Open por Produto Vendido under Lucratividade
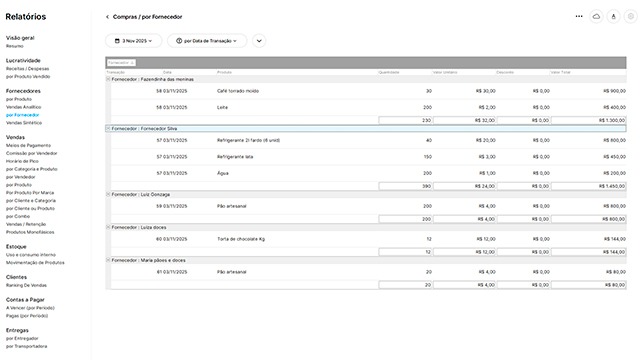The height and width of the screenshot is (360, 640). coord(28,76)
